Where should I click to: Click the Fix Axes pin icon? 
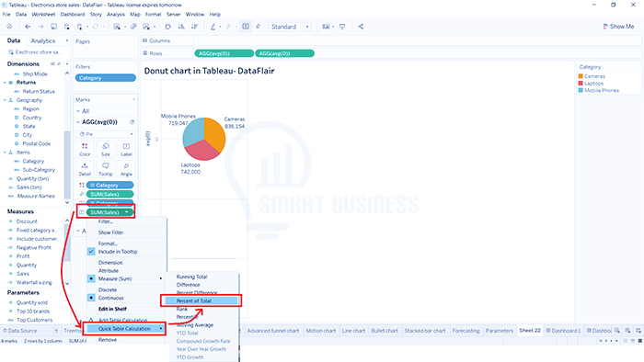258,27
